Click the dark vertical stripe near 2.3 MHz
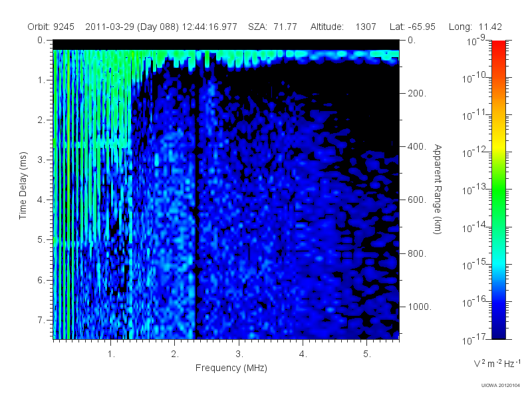The image size is (532, 399). (x=196, y=203)
